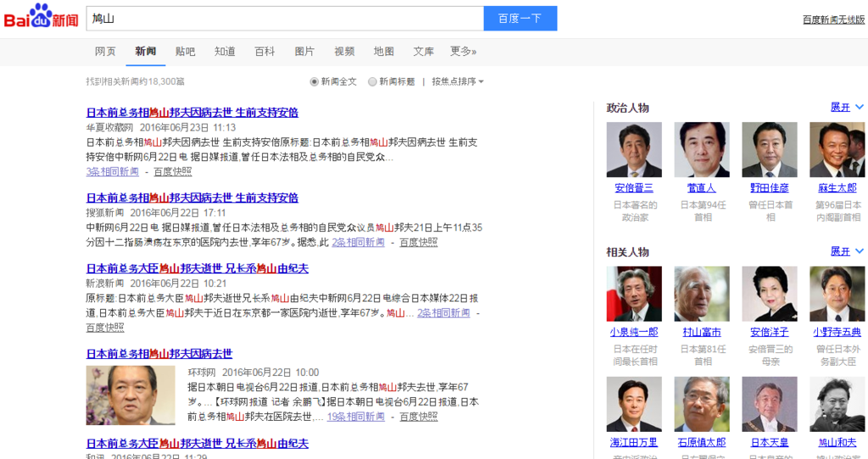Open the 日本天皇 name link

pyautogui.click(x=770, y=442)
